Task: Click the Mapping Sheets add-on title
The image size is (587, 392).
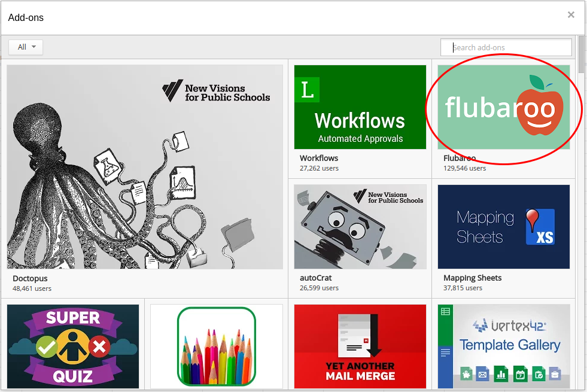Action: click(x=473, y=278)
